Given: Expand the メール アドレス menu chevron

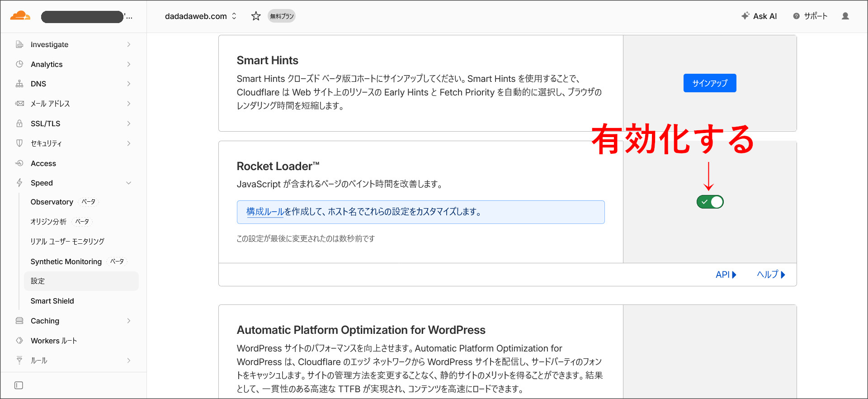Looking at the screenshot, I should 129,104.
